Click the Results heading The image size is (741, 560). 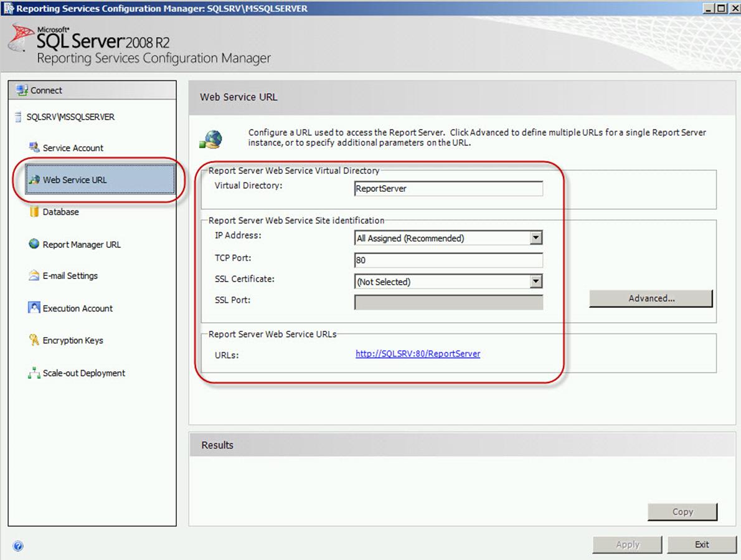click(217, 445)
